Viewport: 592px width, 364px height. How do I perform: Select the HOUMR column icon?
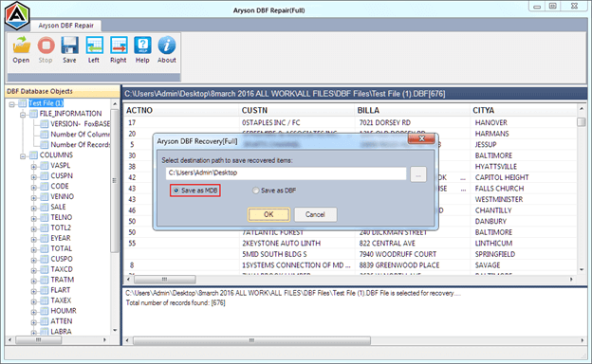[x=45, y=311]
